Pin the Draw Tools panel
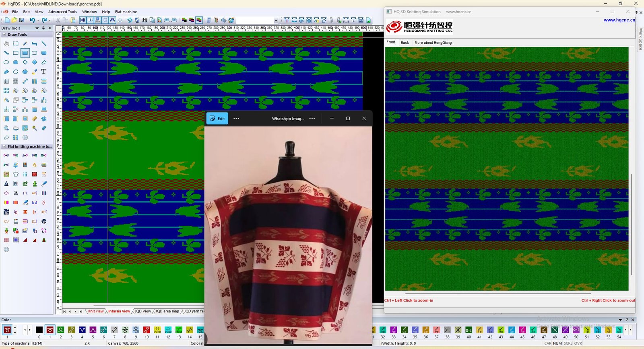The image size is (644, 349). point(43,28)
